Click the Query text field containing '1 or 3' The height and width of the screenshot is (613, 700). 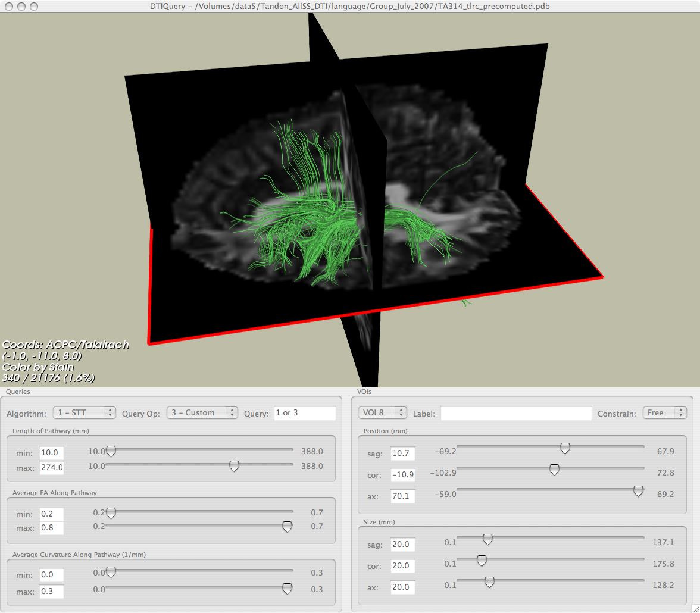tap(304, 412)
